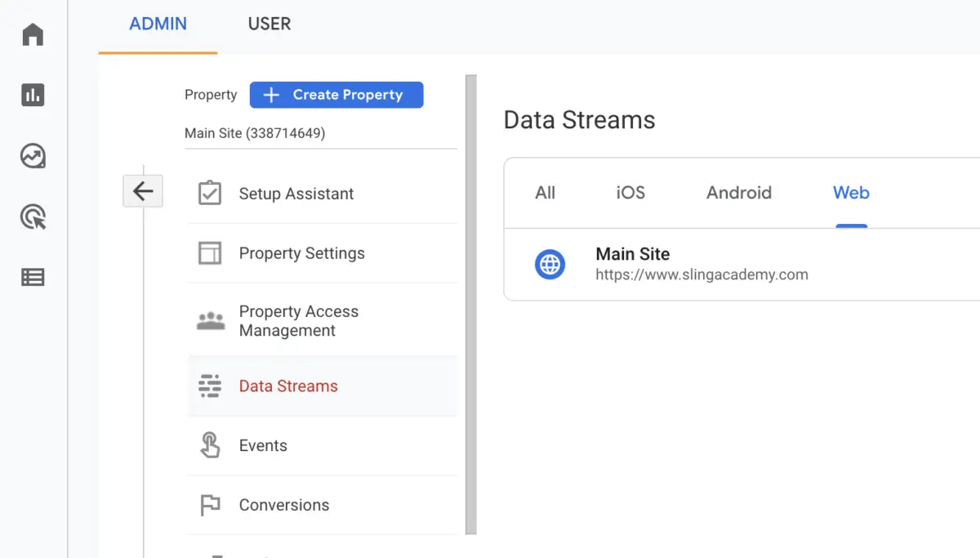
Task: Select the All streams tab
Action: (545, 193)
